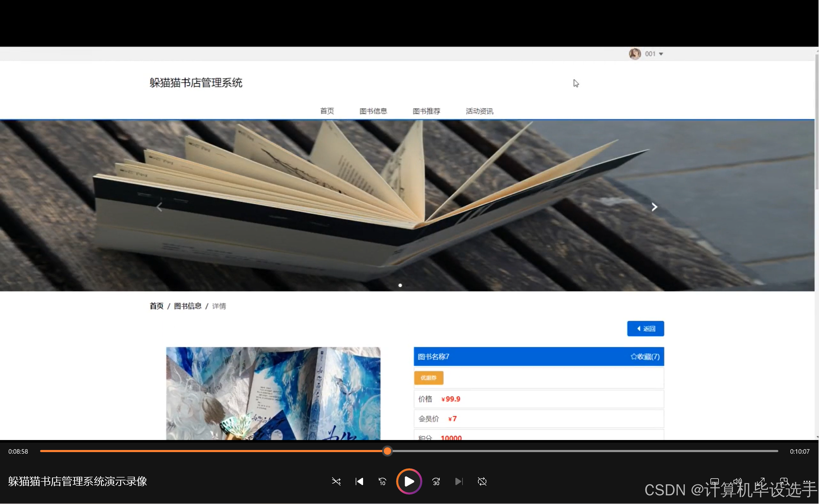Click the video seek bar thumb

pos(387,451)
